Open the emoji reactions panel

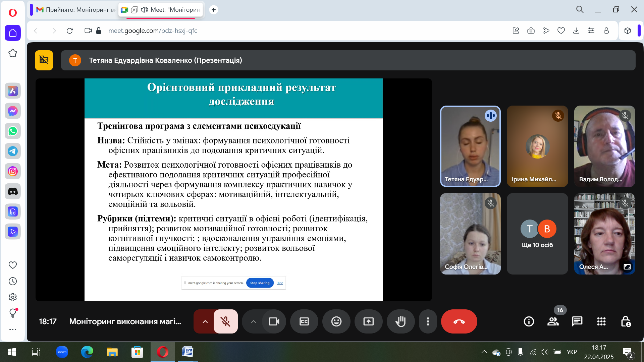tap(336, 321)
